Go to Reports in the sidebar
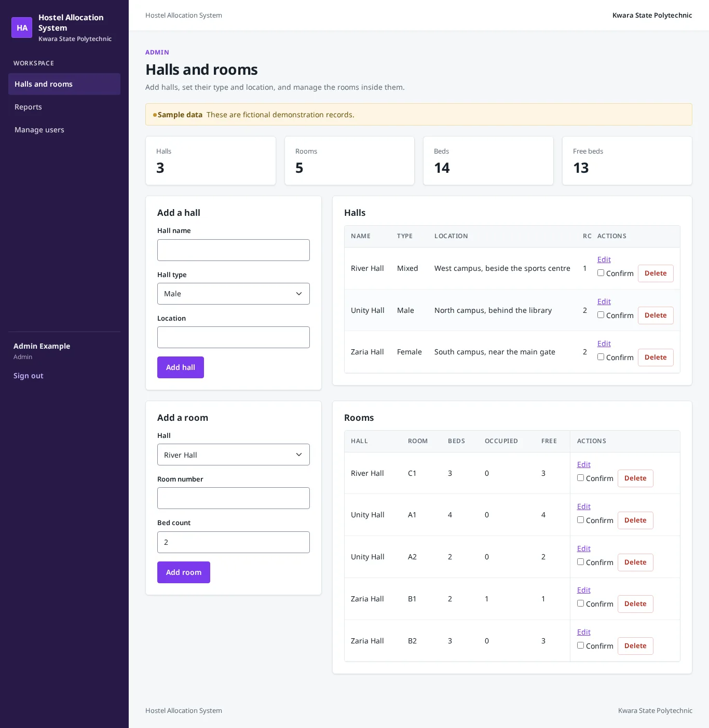Image resolution: width=709 pixels, height=728 pixels. pyautogui.click(x=64, y=107)
